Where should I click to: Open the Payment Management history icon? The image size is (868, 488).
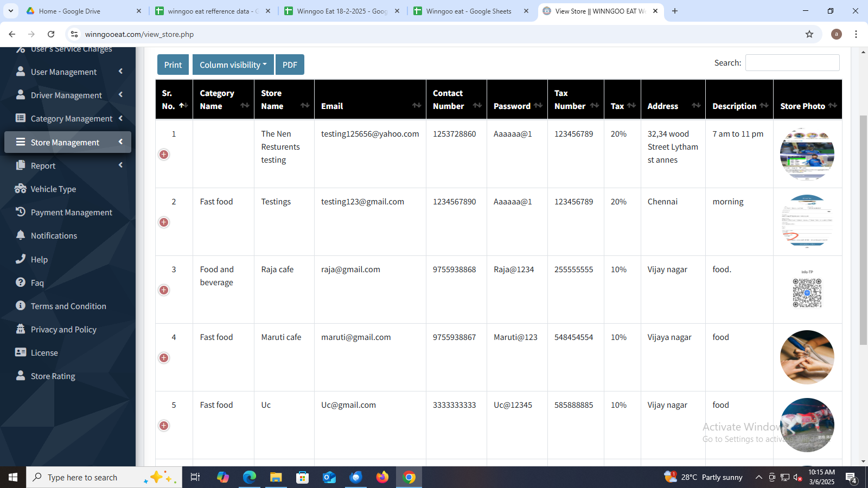21,212
